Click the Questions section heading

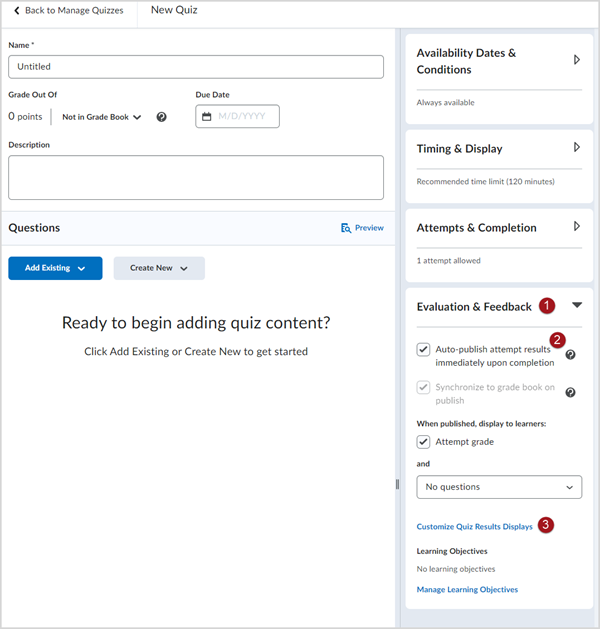pos(34,228)
